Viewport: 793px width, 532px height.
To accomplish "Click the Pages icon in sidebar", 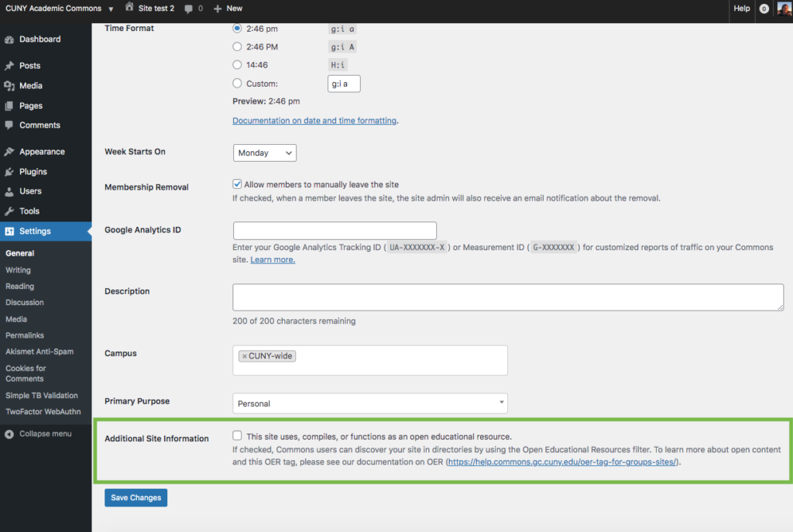I will (9, 105).
